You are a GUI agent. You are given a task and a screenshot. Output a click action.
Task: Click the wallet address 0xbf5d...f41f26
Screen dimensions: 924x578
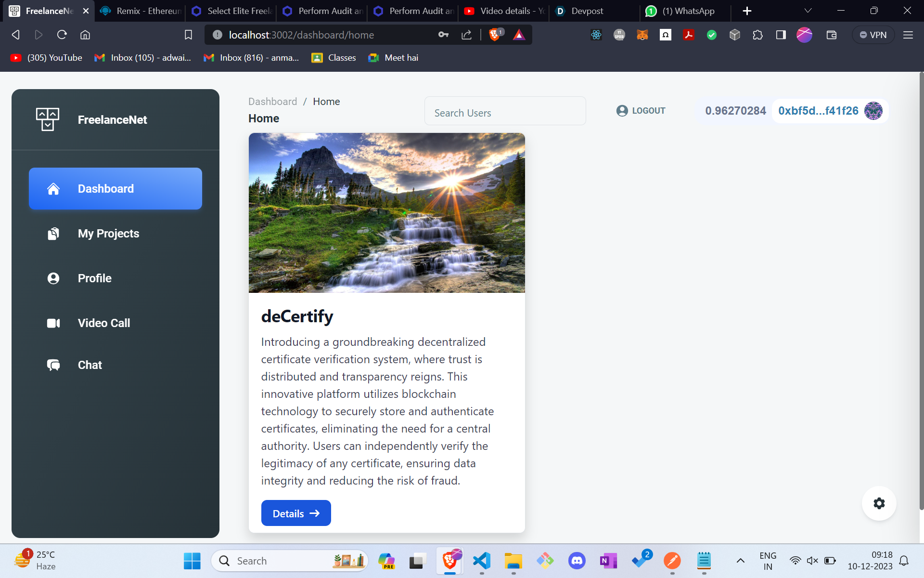coord(818,111)
